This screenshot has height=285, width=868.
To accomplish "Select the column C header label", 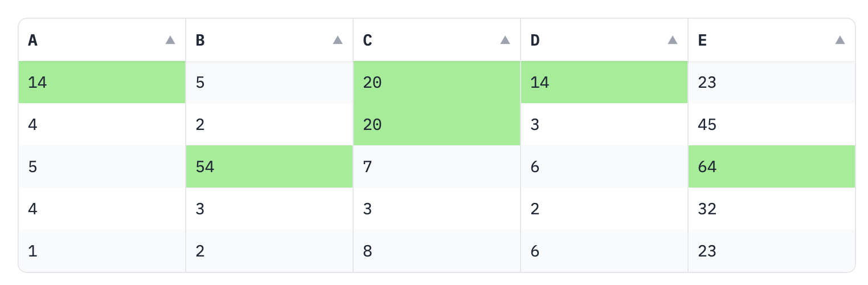I will tap(367, 40).
